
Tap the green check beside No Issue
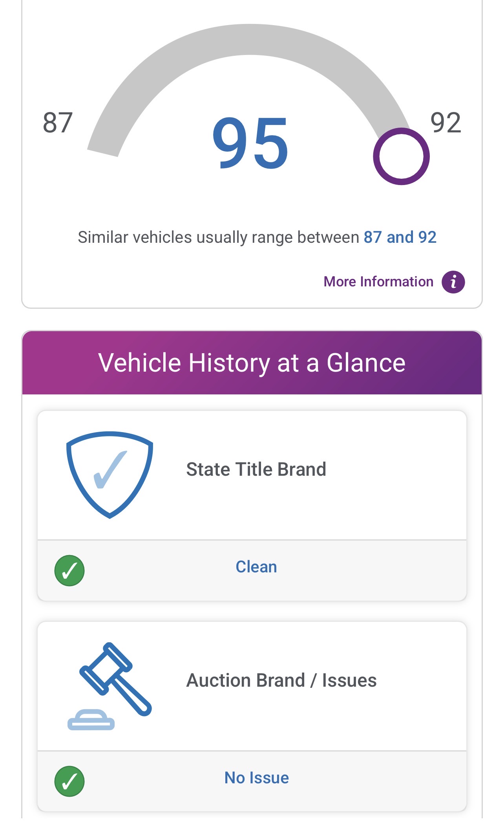click(x=69, y=781)
